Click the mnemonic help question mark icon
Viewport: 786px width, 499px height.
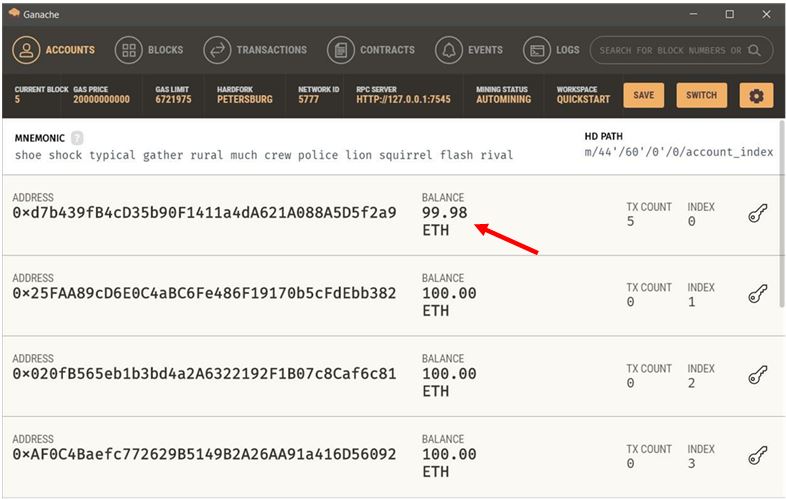pyautogui.click(x=77, y=137)
